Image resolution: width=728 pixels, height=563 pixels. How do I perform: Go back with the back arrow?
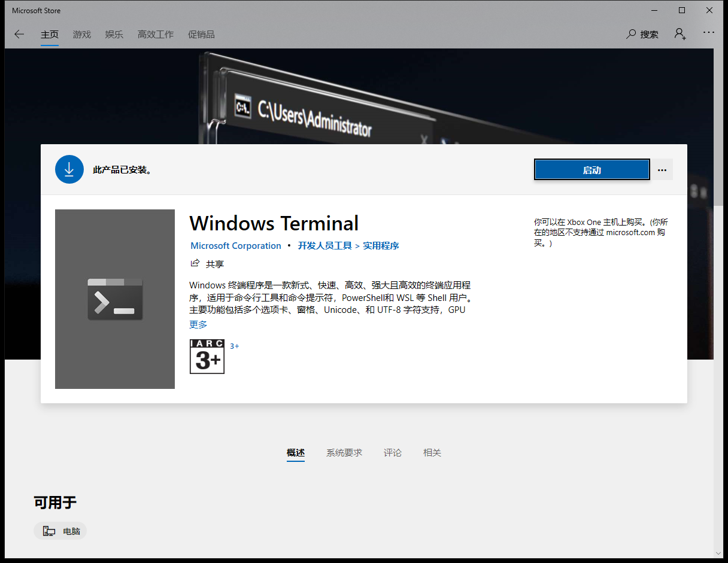coord(19,34)
